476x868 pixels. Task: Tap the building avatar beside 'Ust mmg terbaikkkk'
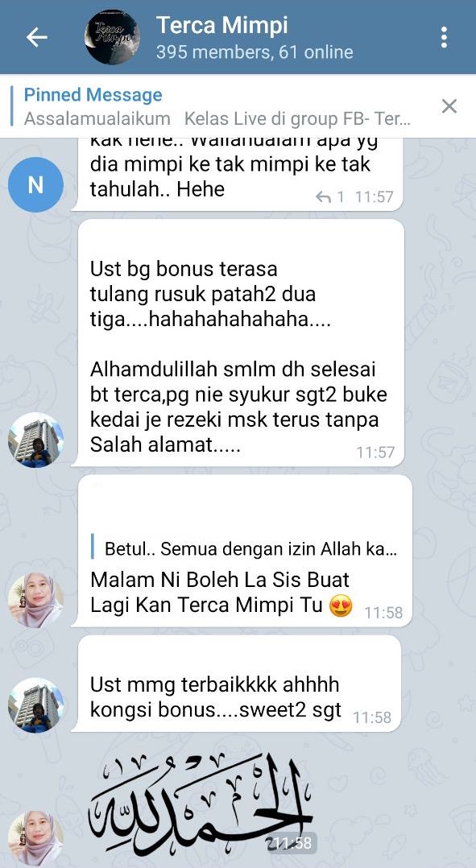(35, 705)
